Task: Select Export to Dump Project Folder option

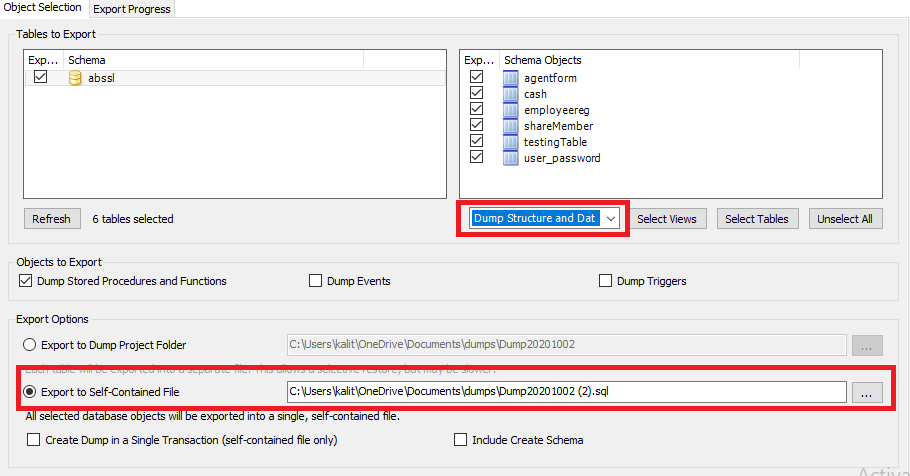Action: (x=29, y=345)
